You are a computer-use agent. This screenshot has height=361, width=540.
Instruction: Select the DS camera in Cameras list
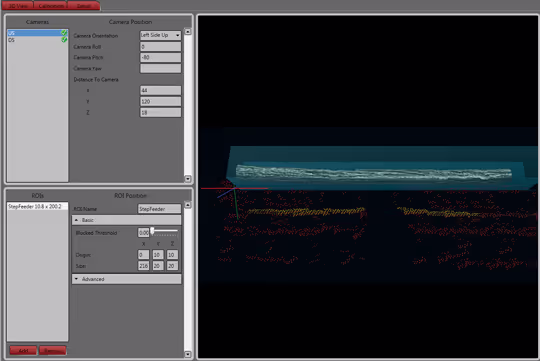pos(37,40)
